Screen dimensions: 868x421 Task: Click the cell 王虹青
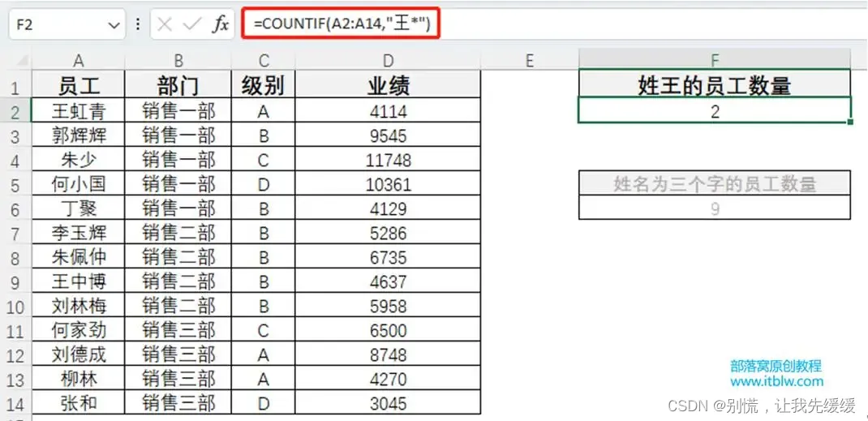79,112
